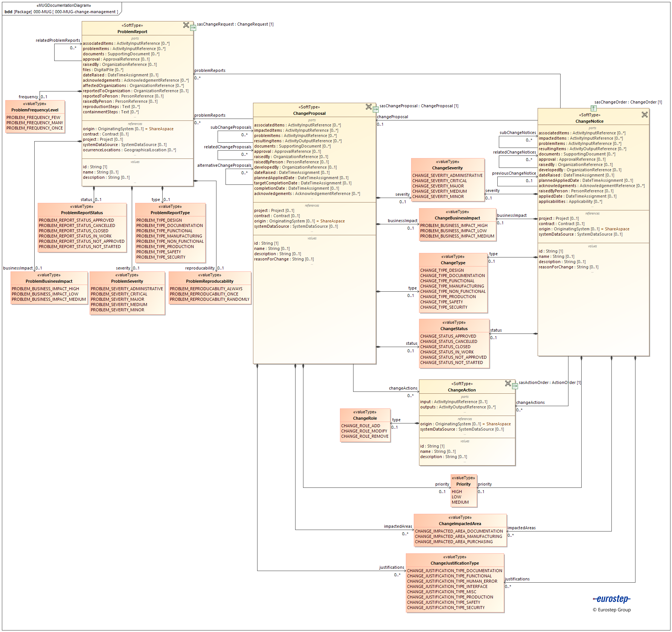
Task: Click the SoftType icon on ProblemReport header
Action: pyautogui.click(x=186, y=26)
